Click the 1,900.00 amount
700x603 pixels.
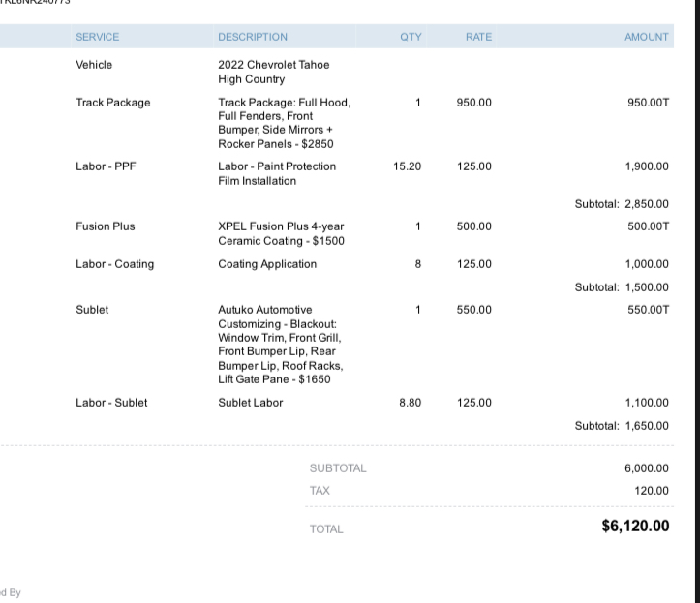647,166
